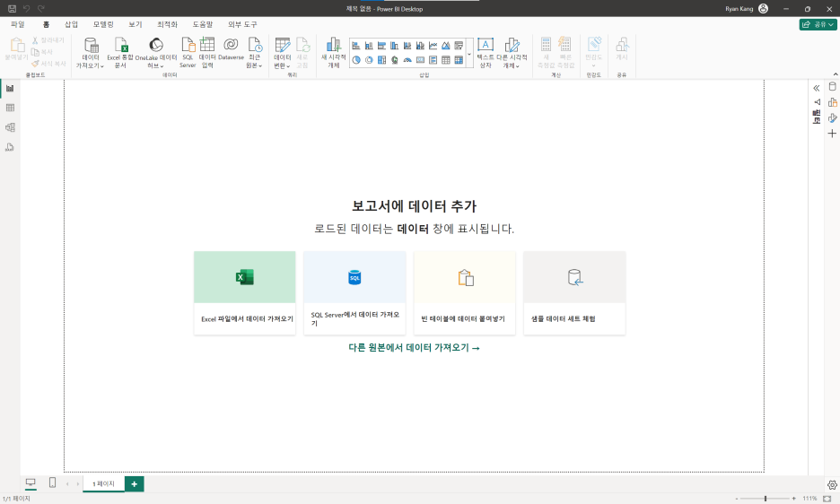Open the Format pane paintbrush icon
The image size is (840, 504).
[x=832, y=117]
